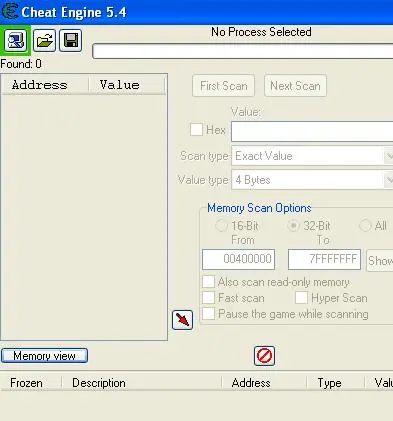Click the No Process Selected label
Viewport: 393px width, 421px height.
[261, 32]
